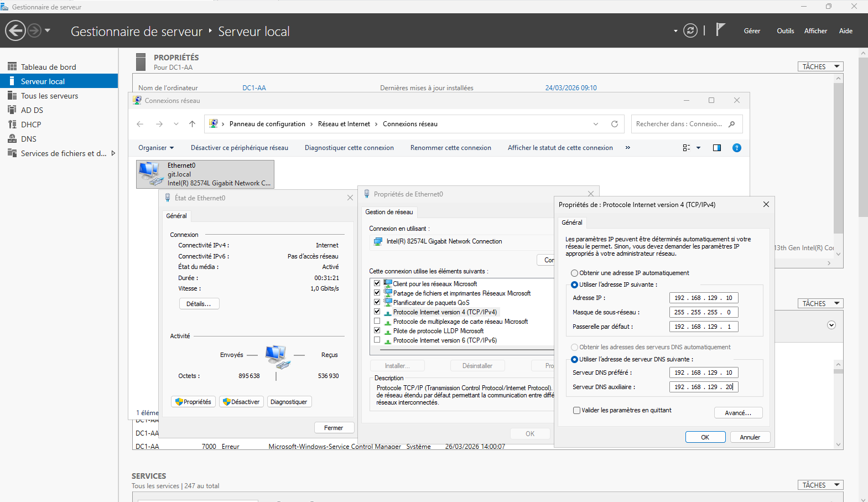Viewport: 868px width, 502px height.
Task: Click the Désactiver shield button
Action: click(x=241, y=402)
